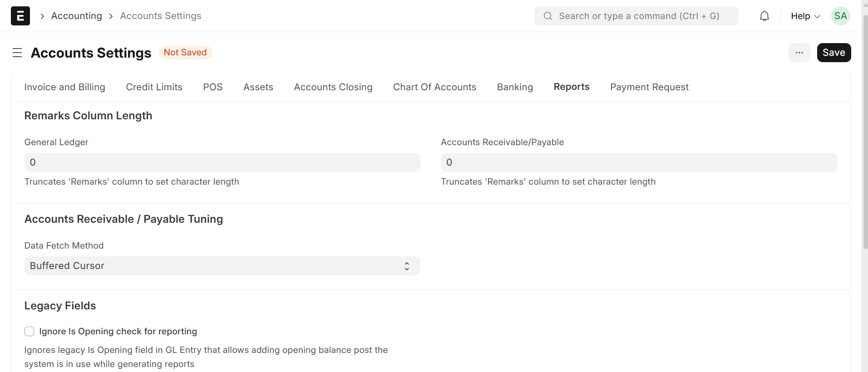
Task: Click the search magnifier icon
Action: point(548,16)
